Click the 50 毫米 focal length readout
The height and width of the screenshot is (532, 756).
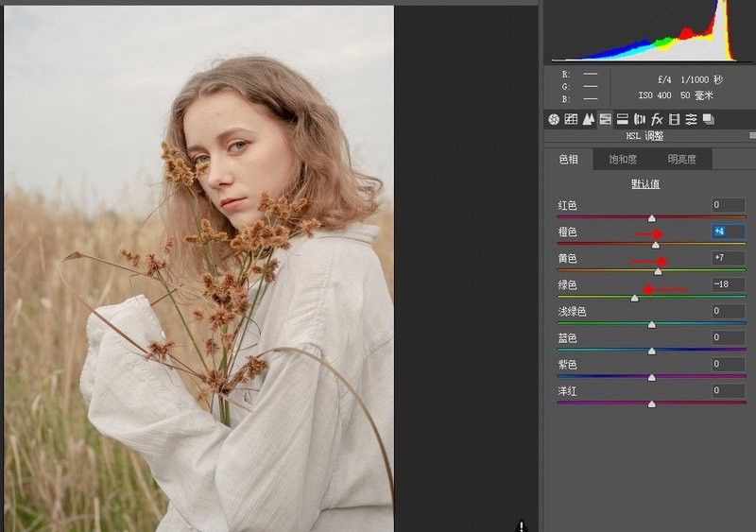tap(696, 95)
